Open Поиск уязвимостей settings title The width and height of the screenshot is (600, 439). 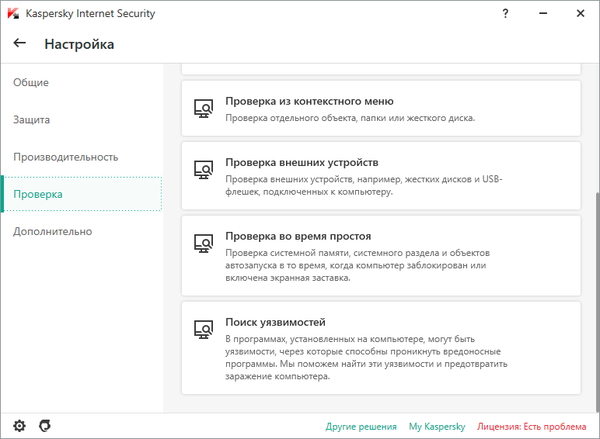coord(276,322)
